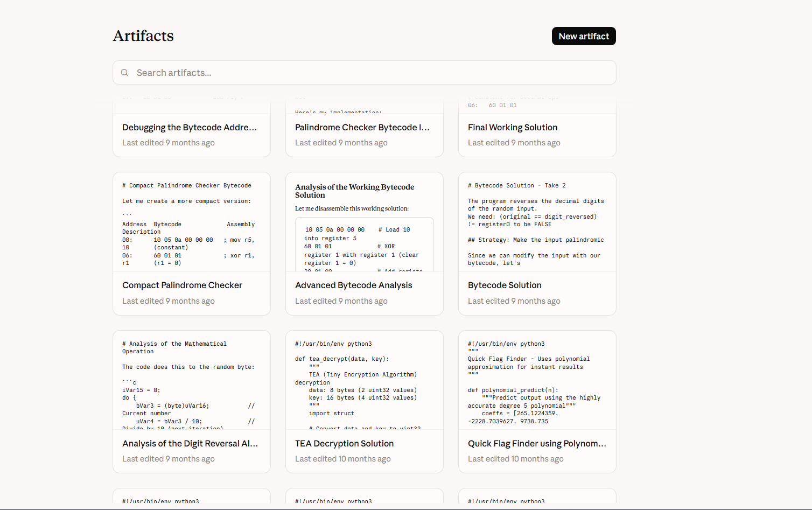Open Analysis of the Digit Reversal Al... title
Screen dimensions: 812x510
[190, 443]
